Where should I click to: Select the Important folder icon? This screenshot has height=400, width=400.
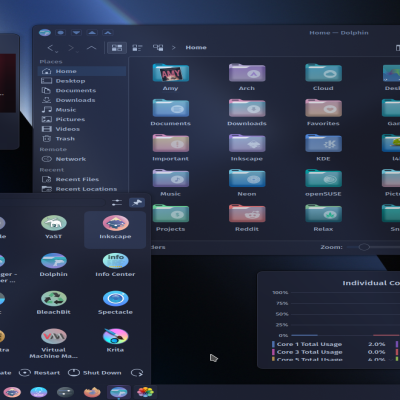click(x=171, y=144)
